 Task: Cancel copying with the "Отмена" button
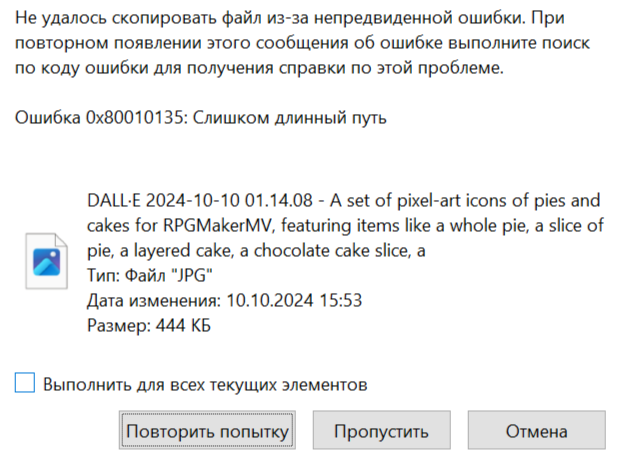coord(537,430)
